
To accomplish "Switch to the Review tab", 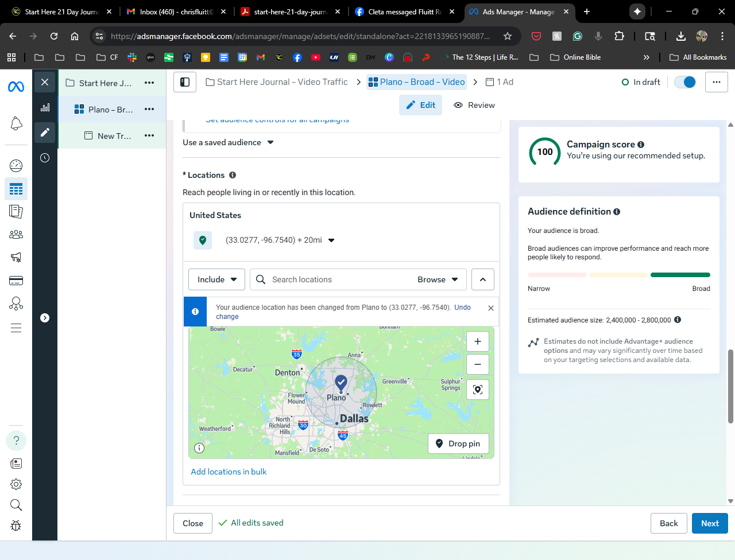I will tap(474, 105).
